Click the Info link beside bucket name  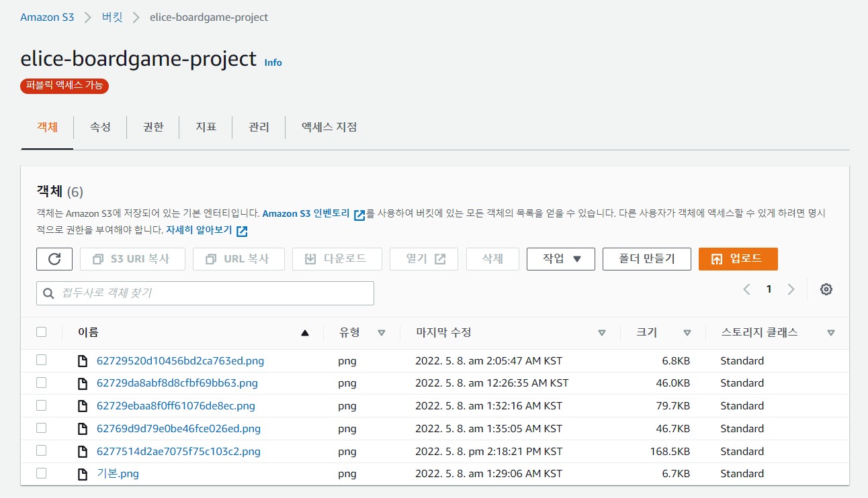point(273,62)
